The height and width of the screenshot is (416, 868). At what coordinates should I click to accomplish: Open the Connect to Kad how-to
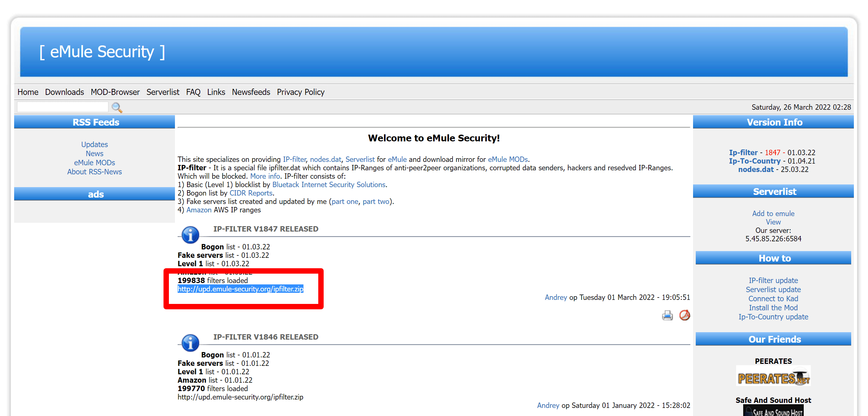pos(773,298)
